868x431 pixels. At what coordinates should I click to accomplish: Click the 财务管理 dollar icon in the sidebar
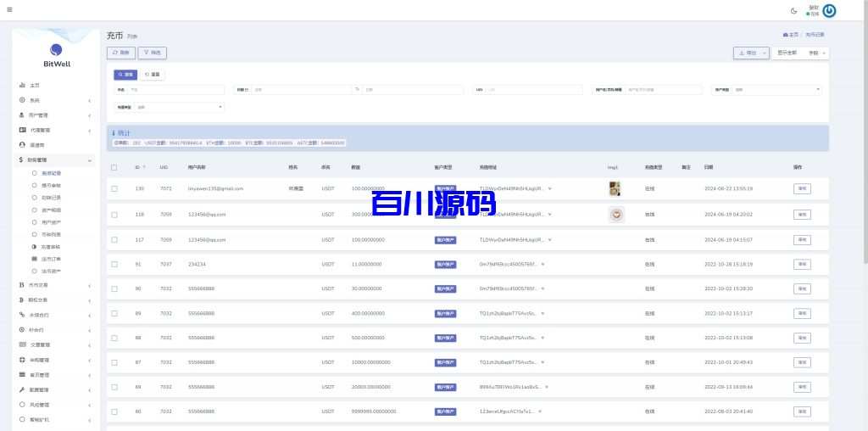pyautogui.click(x=21, y=160)
